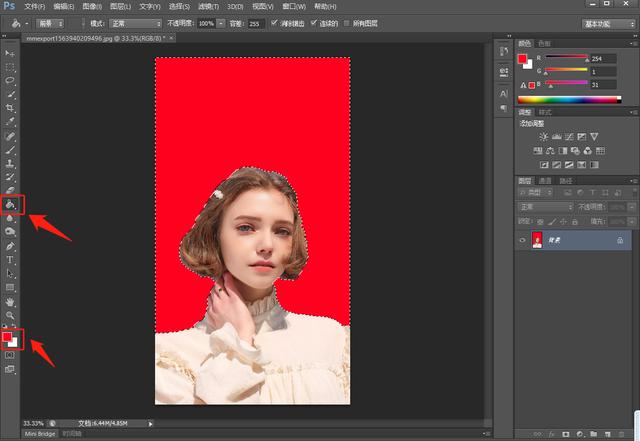
Task: Pick the Horizontal Type tool
Action: (10, 260)
